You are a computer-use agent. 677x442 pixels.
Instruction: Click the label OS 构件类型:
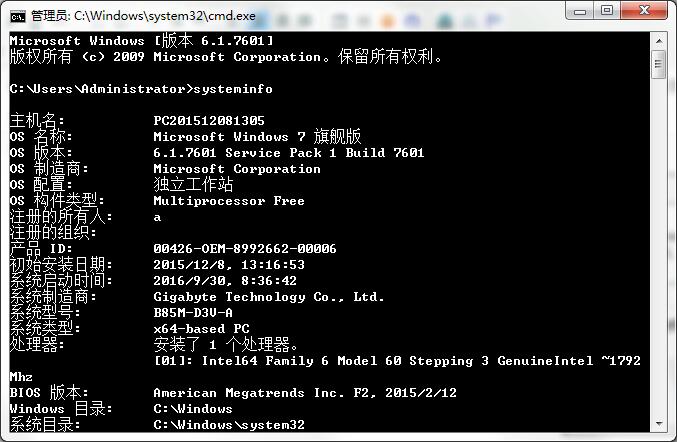pyautogui.click(x=57, y=201)
